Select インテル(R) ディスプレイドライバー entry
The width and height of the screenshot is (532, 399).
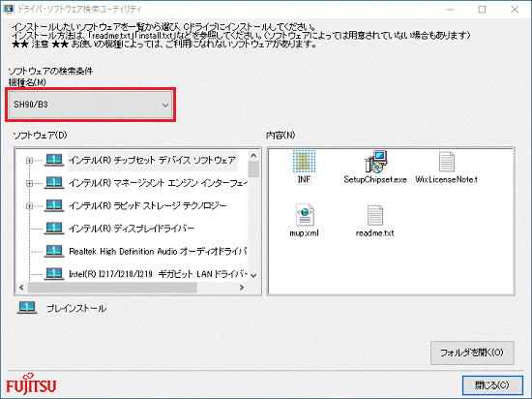pos(132,229)
